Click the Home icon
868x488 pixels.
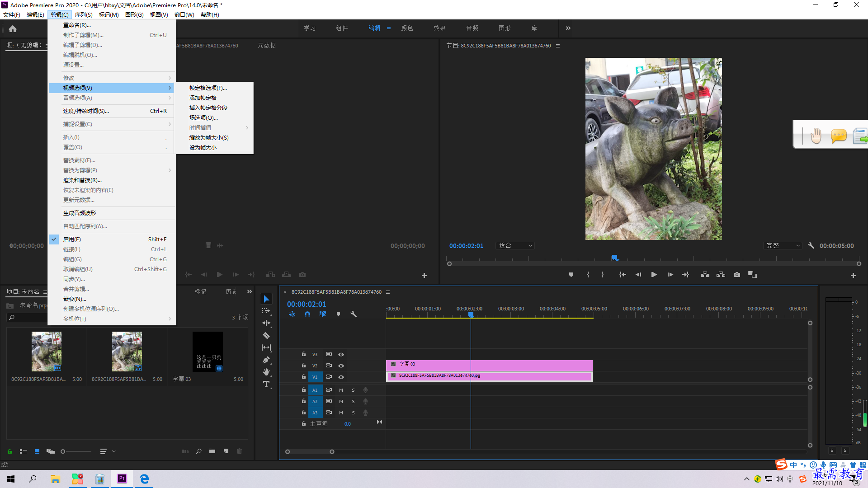tap(13, 29)
